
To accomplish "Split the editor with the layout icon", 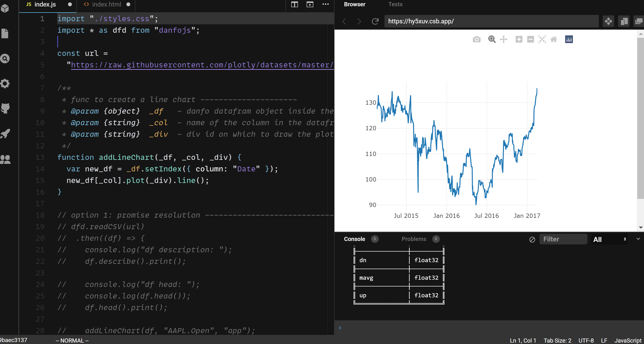I will click(x=294, y=4).
